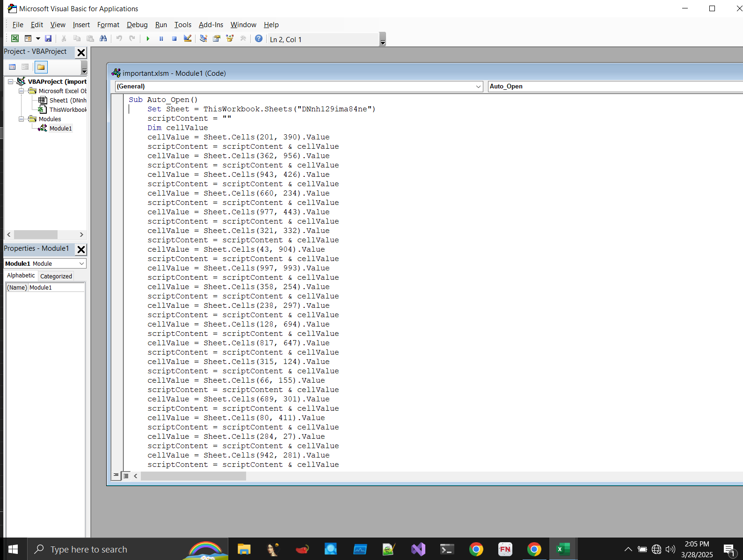Screen dimensions: 743x560
Task: Open Standard toolbar options arrow
Action: [x=383, y=39]
